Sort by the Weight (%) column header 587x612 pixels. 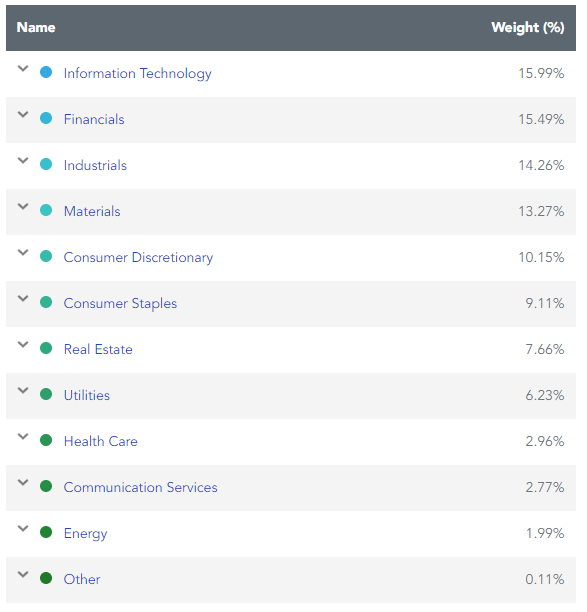[x=528, y=27]
